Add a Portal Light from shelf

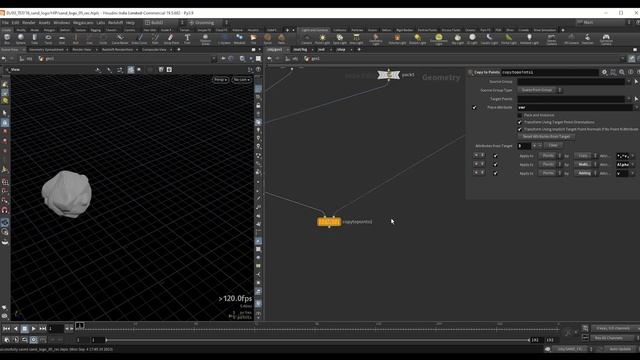pos(509,39)
